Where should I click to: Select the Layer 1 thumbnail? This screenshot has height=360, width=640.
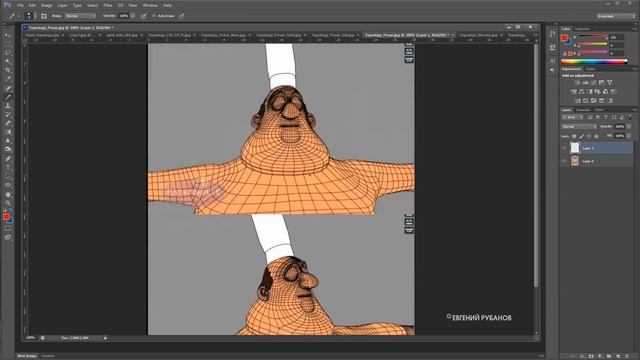click(x=575, y=148)
